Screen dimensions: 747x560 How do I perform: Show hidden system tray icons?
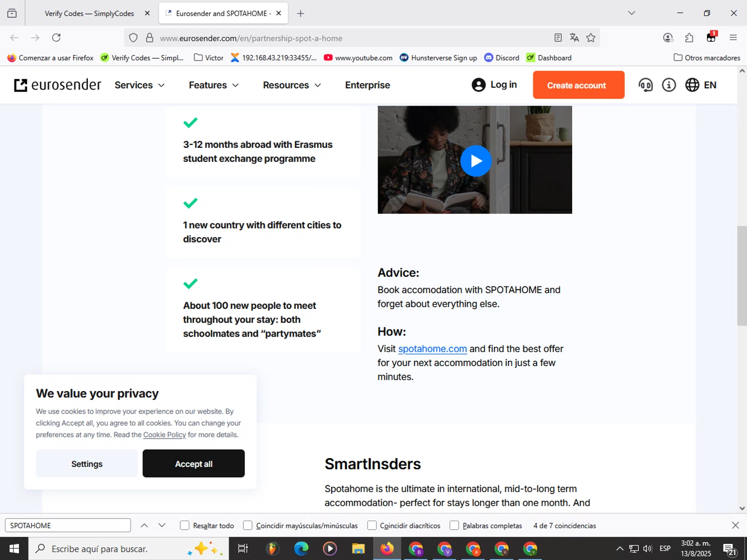[x=620, y=549]
